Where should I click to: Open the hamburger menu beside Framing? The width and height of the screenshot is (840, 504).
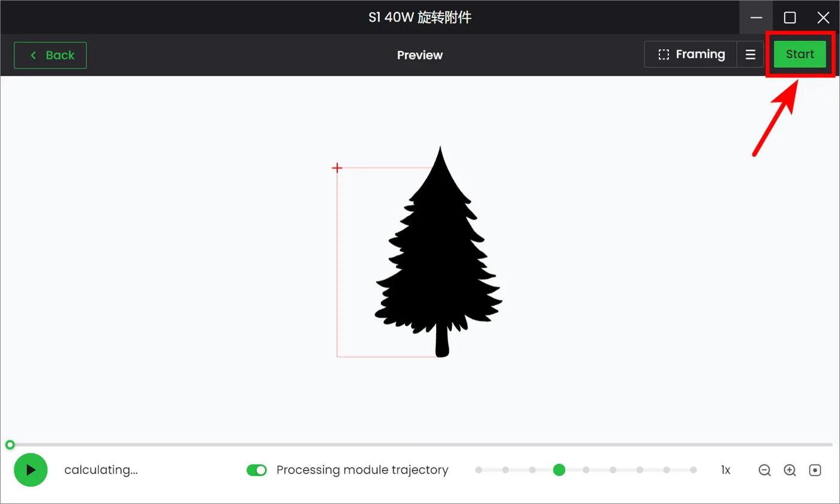click(750, 55)
